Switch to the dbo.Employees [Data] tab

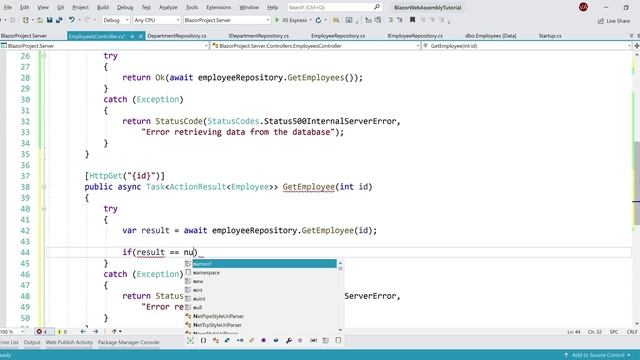(490, 36)
